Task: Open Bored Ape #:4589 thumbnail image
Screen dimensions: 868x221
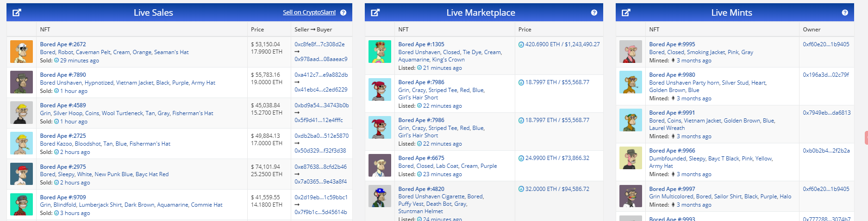Action: (x=21, y=112)
